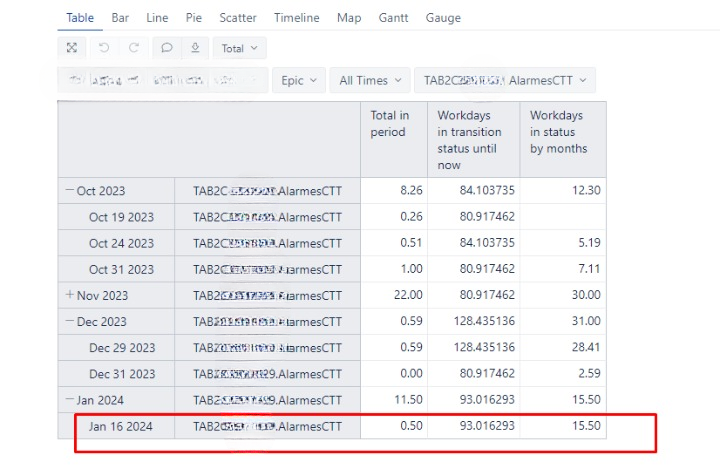Click the 0.26 total cell for Oct 19 2023
The image size is (720, 468).
tap(394, 216)
